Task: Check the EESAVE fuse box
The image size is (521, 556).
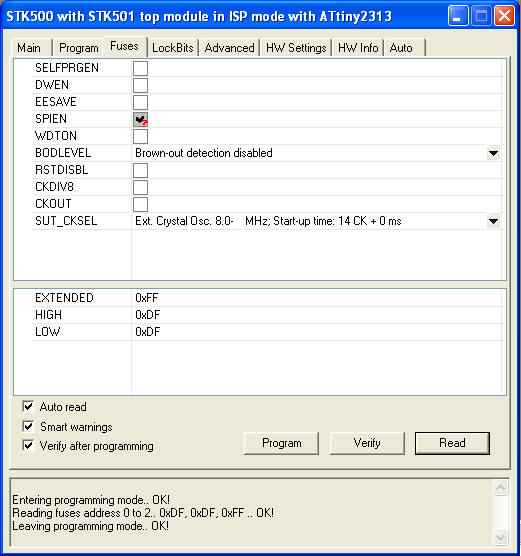Action: point(140,102)
